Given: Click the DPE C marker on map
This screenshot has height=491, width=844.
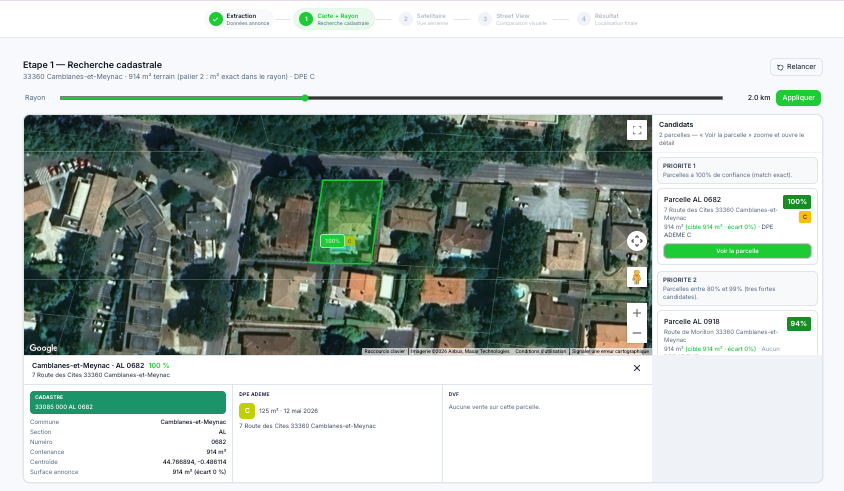Looking at the screenshot, I should point(349,241).
